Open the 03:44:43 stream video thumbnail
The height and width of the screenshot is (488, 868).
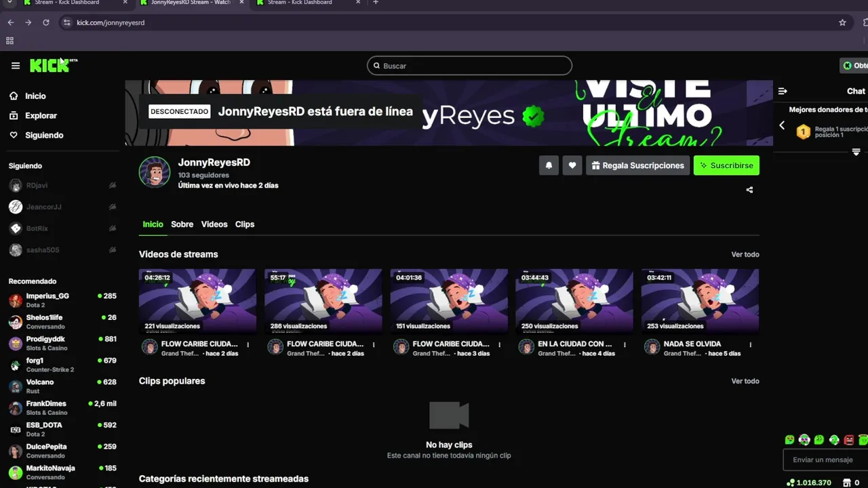pyautogui.click(x=574, y=301)
